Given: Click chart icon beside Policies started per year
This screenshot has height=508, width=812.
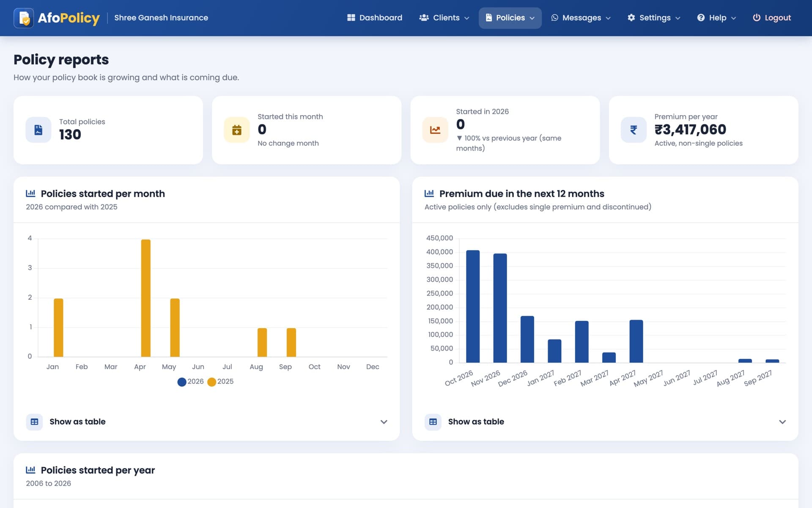Looking at the screenshot, I should tap(30, 470).
